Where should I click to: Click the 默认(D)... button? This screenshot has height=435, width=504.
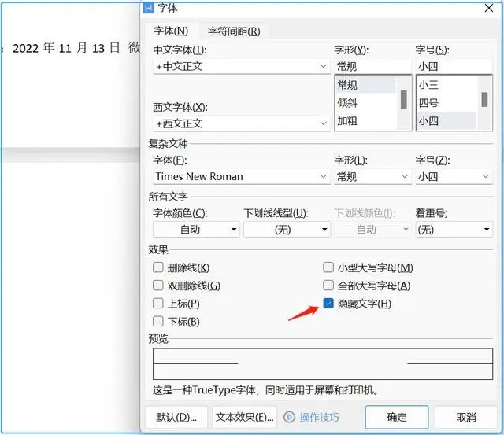click(x=176, y=417)
